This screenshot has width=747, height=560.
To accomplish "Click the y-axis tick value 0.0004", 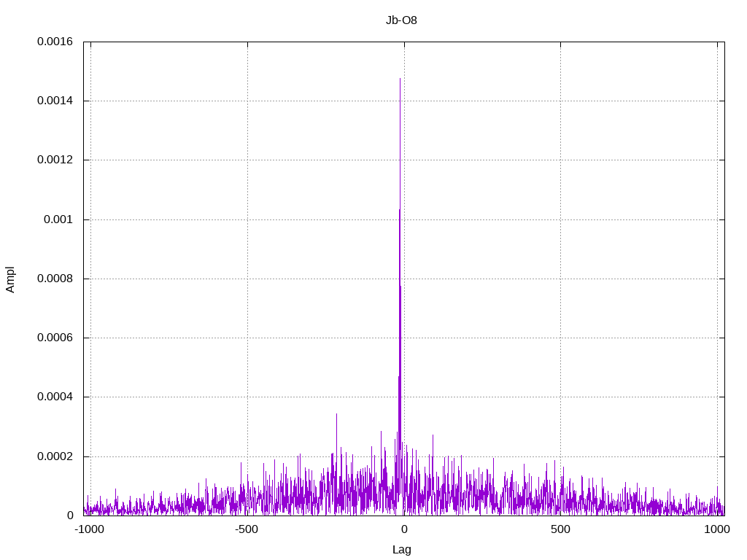I will (x=55, y=397).
